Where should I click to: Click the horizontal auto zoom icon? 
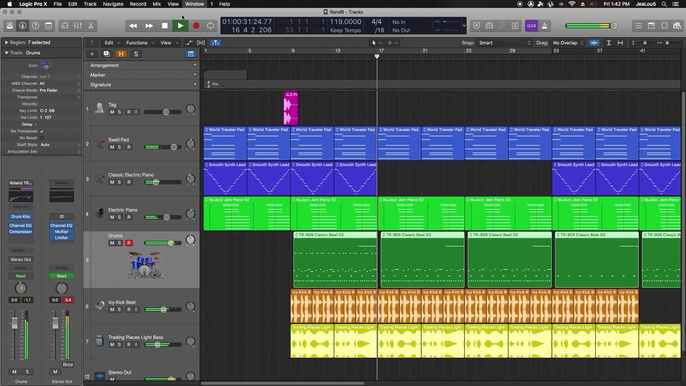(x=620, y=43)
